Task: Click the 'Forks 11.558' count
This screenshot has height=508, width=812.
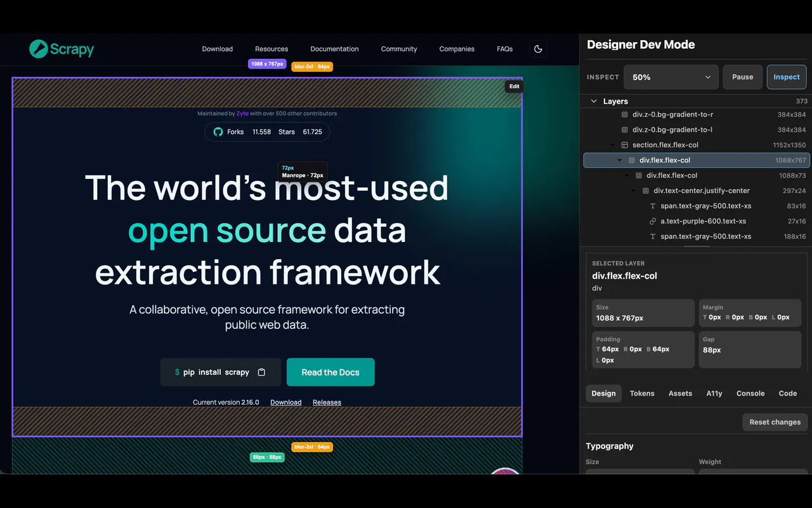Action: (x=249, y=132)
